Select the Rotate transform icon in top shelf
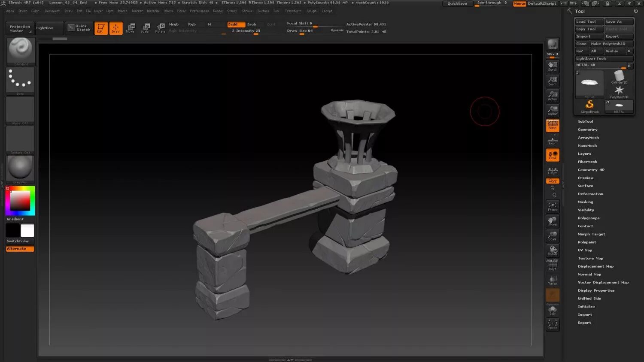Screen dimensions: 644x362 [x=160, y=28]
